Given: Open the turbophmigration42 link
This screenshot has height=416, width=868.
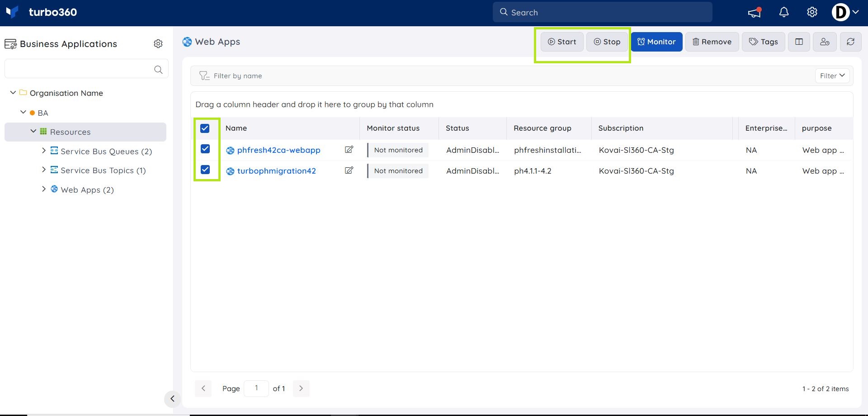Looking at the screenshot, I should pos(276,171).
